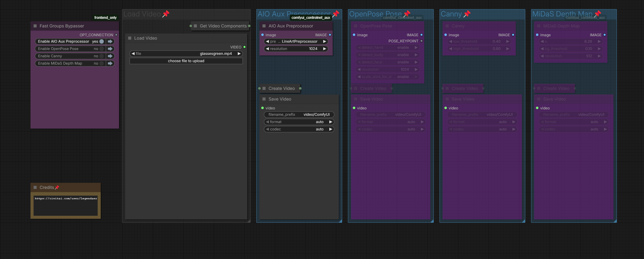Toggle Enable AIO Aux Preprocessor off
This screenshot has width=644, height=259.
[x=102, y=41]
